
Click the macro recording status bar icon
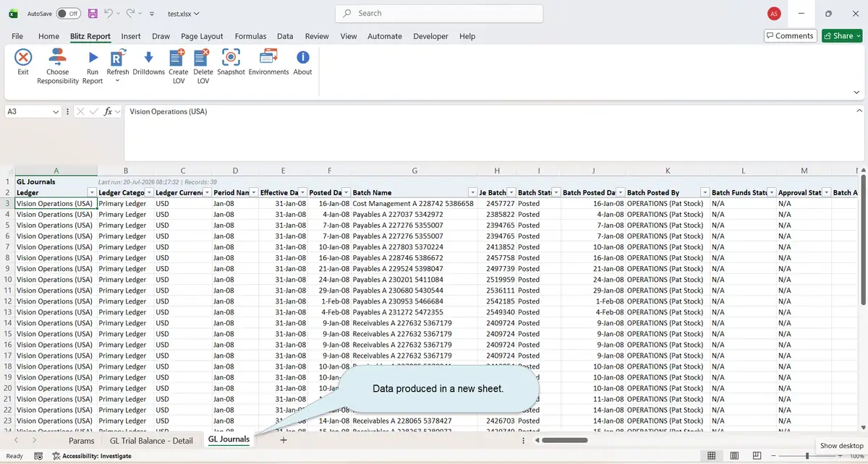(38, 456)
